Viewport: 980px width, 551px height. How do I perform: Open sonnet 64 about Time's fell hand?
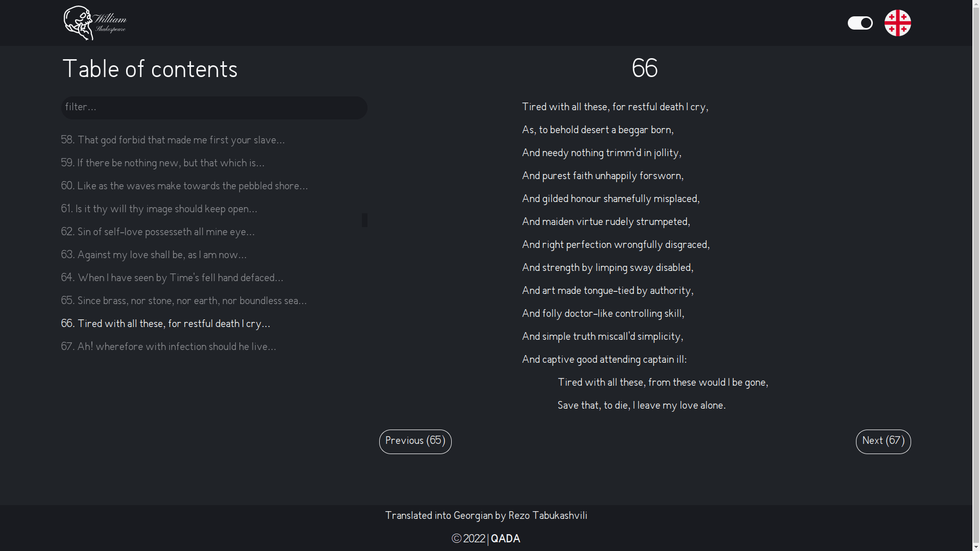tap(172, 278)
